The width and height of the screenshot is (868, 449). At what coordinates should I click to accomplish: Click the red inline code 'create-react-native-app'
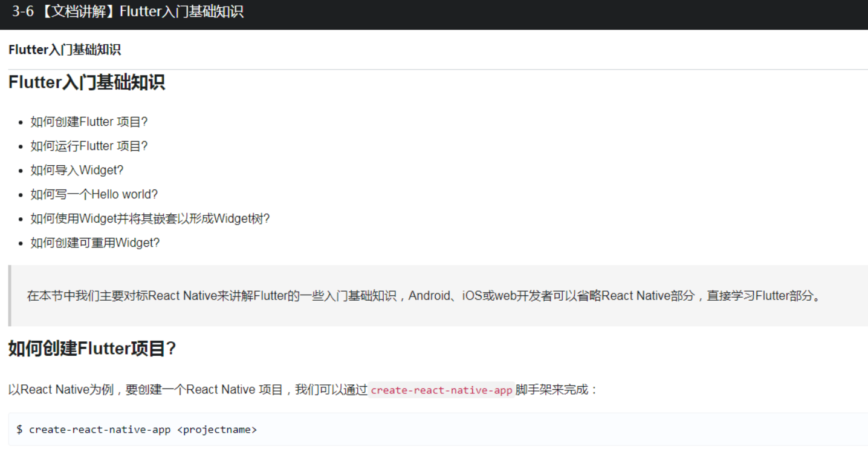tap(442, 390)
